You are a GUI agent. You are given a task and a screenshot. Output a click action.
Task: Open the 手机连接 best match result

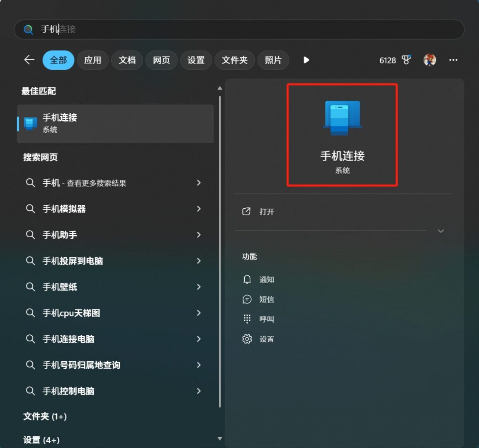pos(115,124)
